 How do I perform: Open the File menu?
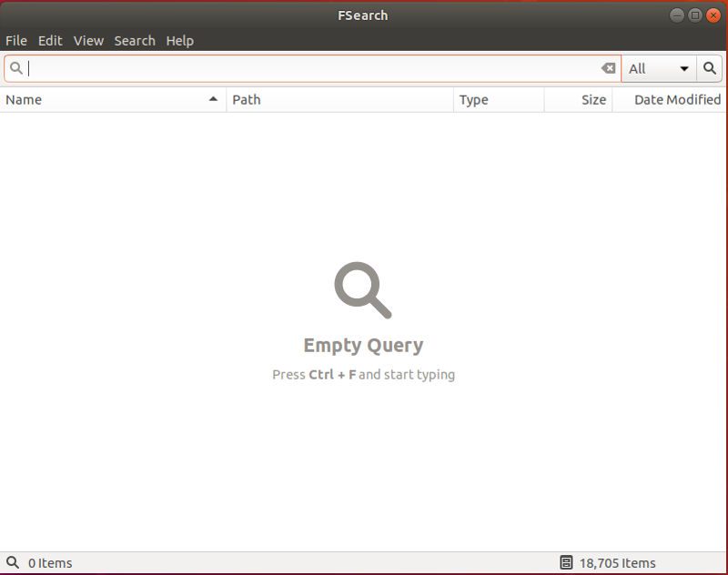click(x=15, y=40)
